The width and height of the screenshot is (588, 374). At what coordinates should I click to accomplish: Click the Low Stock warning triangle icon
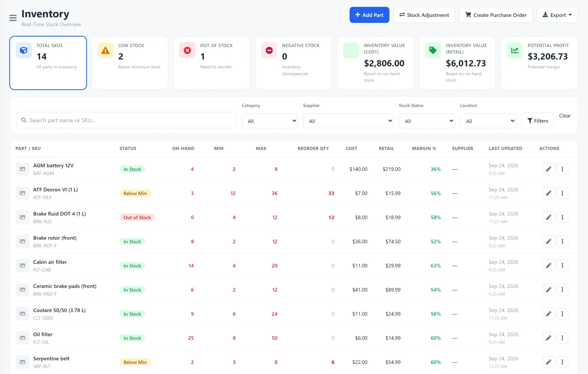click(x=105, y=50)
